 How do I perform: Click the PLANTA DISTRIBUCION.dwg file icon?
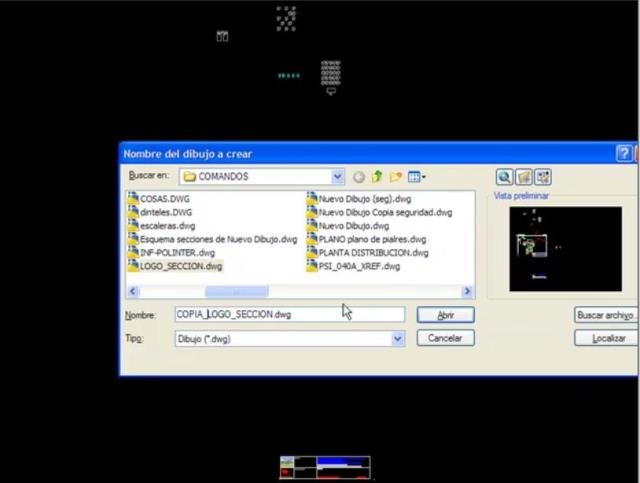[x=312, y=252]
